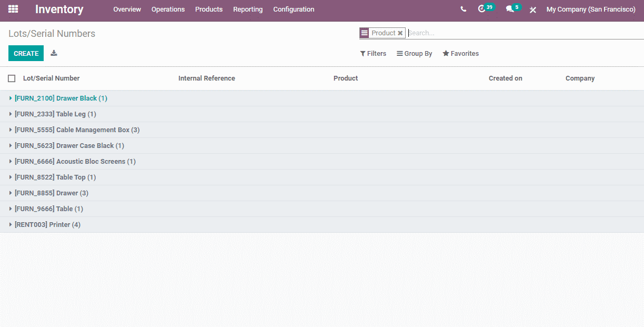The height and width of the screenshot is (327, 644).
Task: Open the Products menu
Action: coord(209,9)
